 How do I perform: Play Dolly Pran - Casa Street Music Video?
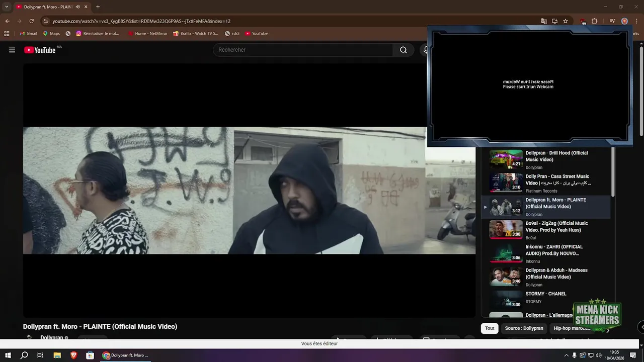[546, 183]
